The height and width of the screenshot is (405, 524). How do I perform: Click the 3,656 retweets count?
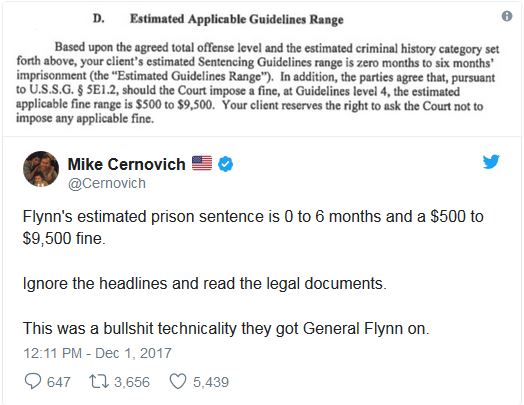pyautogui.click(x=132, y=382)
